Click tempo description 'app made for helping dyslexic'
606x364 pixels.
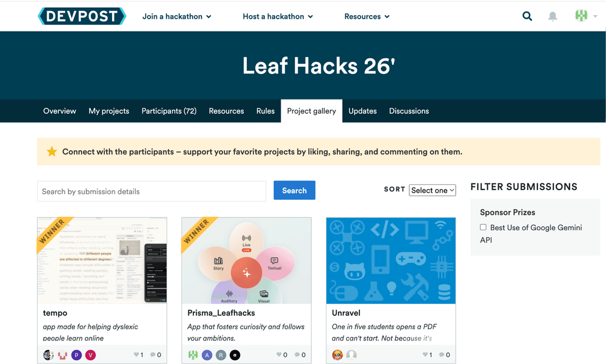tap(90, 327)
